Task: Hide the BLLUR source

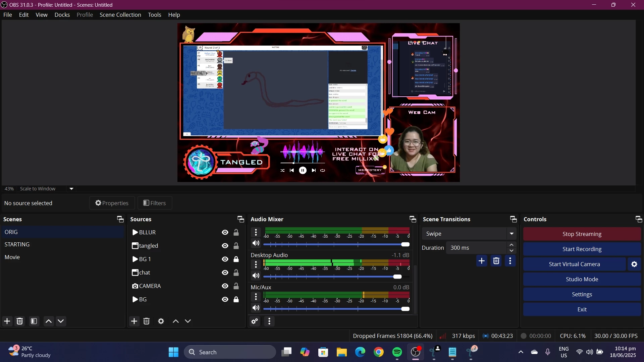Action: click(x=225, y=232)
